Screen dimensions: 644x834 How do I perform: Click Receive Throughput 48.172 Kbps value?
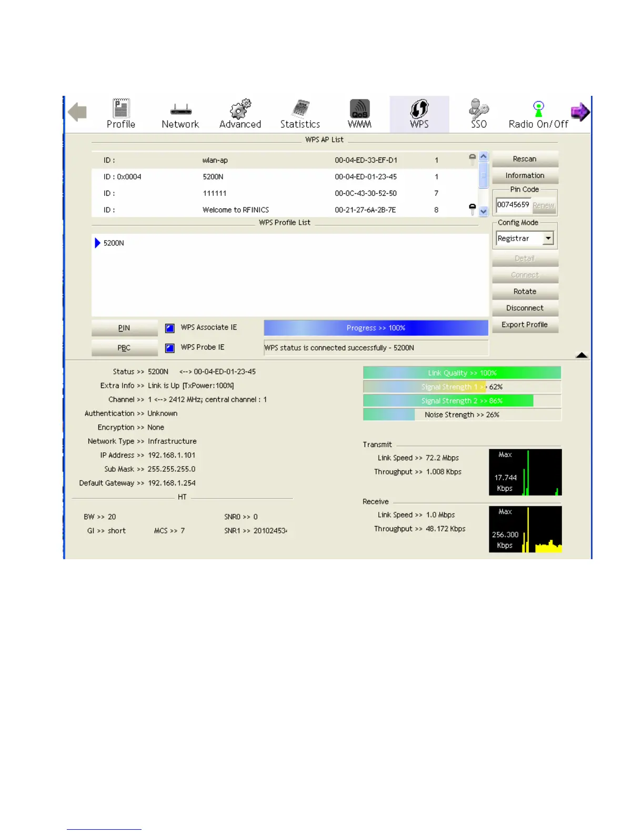[445, 529]
